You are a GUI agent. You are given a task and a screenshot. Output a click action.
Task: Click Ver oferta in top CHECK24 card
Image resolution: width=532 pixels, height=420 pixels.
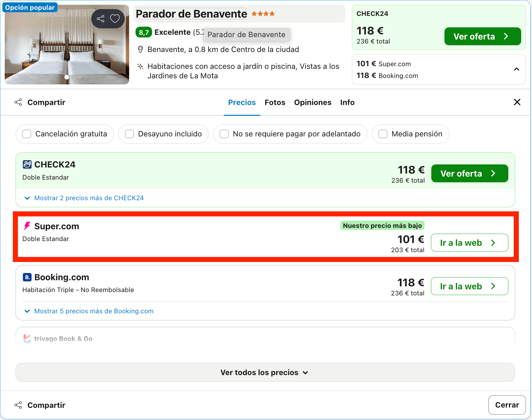(x=483, y=36)
